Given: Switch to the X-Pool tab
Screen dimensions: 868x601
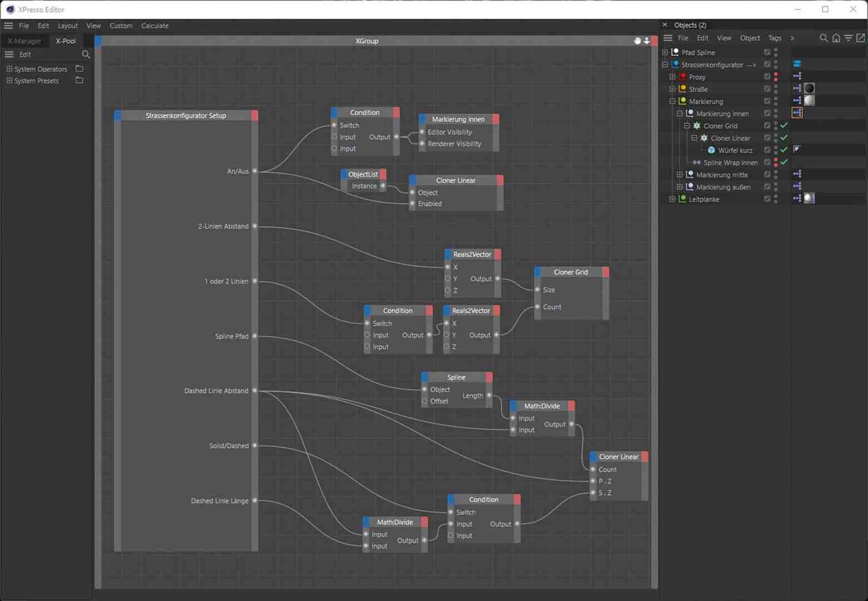Looking at the screenshot, I should tap(65, 41).
